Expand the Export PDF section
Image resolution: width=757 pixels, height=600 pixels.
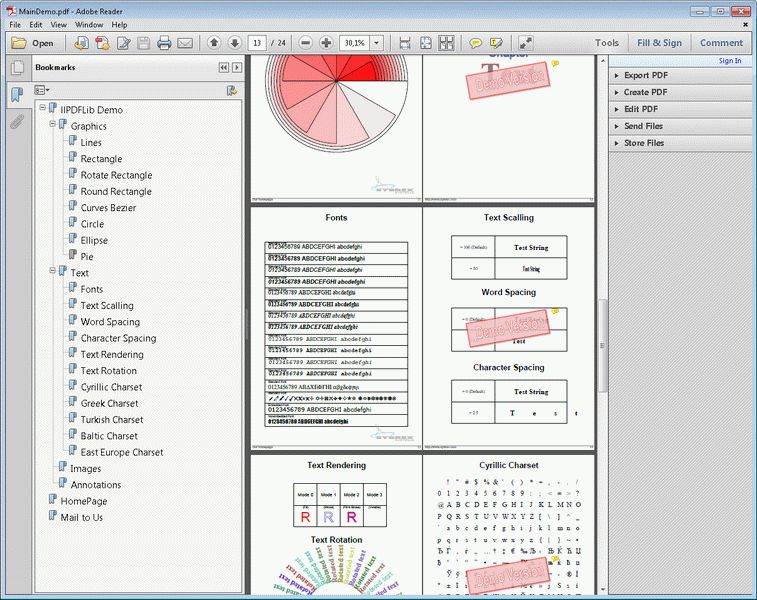tap(680, 75)
